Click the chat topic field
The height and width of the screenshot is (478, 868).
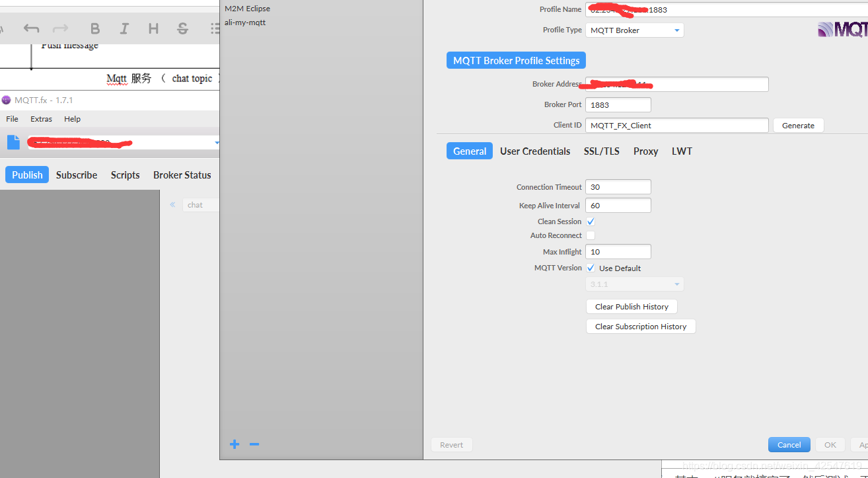[201, 205]
